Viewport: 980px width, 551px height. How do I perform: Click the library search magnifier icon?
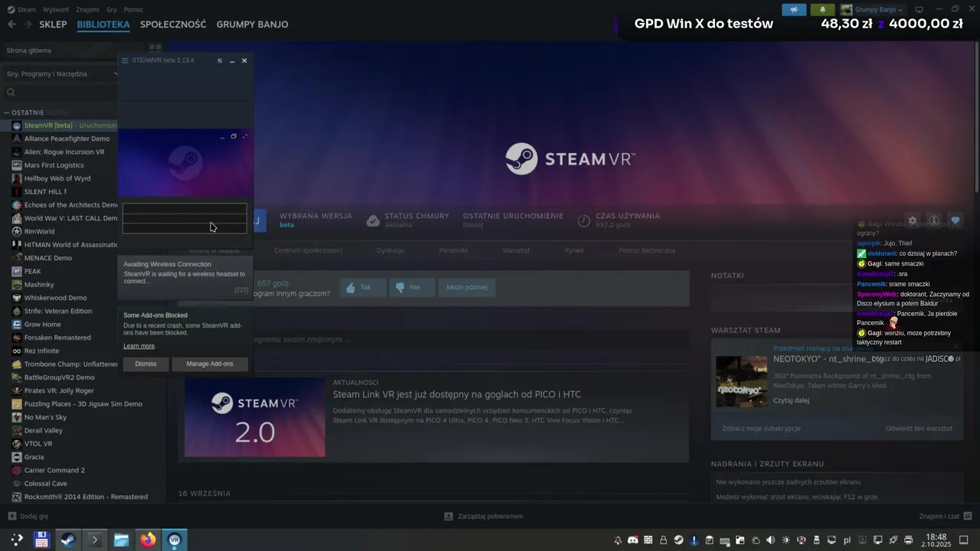[11, 93]
